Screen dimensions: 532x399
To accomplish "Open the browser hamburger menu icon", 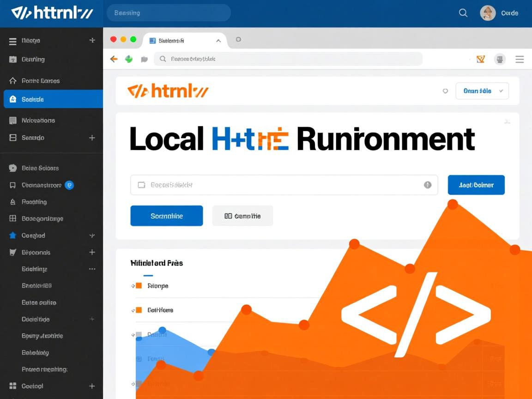I will (520, 59).
